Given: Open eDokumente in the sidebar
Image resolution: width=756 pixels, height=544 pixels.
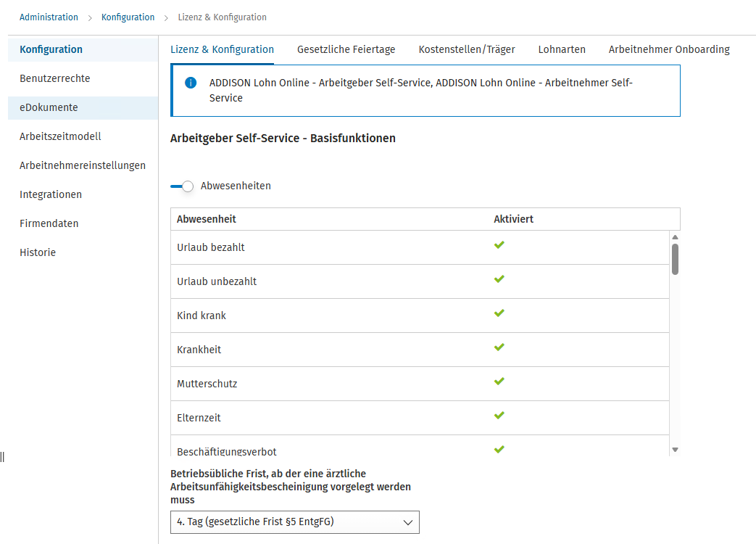Looking at the screenshot, I should pyautogui.click(x=83, y=107).
